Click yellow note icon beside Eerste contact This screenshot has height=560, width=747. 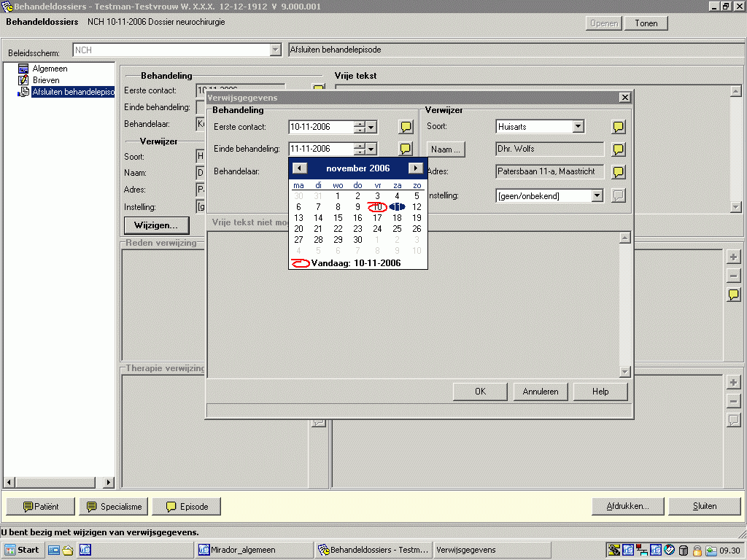[x=406, y=127]
